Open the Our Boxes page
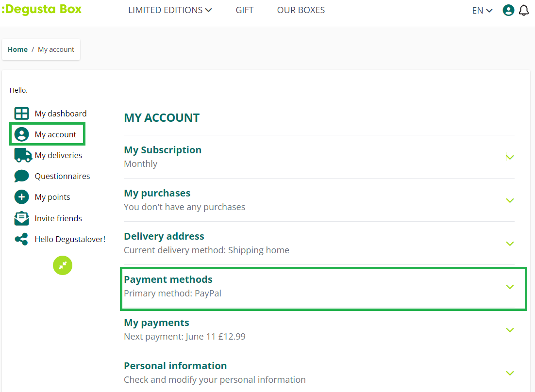Image resolution: width=535 pixels, height=392 pixels. [301, 10]
